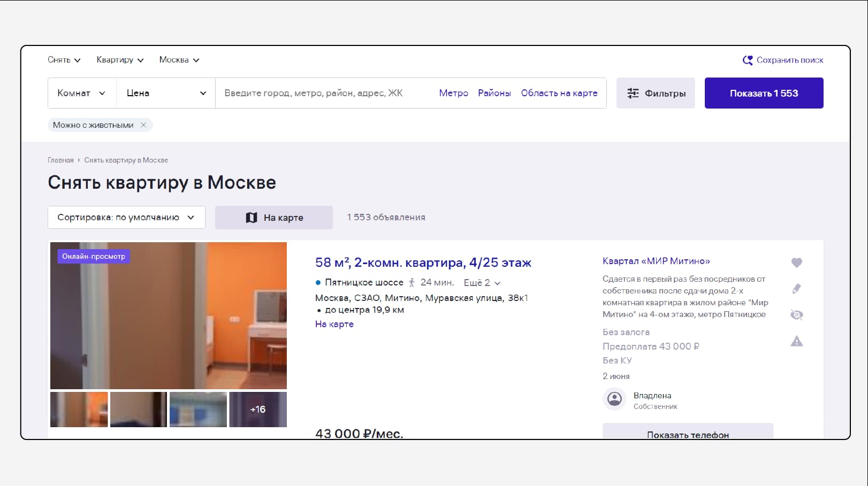Open +16 more photos thumbnail
868x486 pixels.
pos(258,410)
